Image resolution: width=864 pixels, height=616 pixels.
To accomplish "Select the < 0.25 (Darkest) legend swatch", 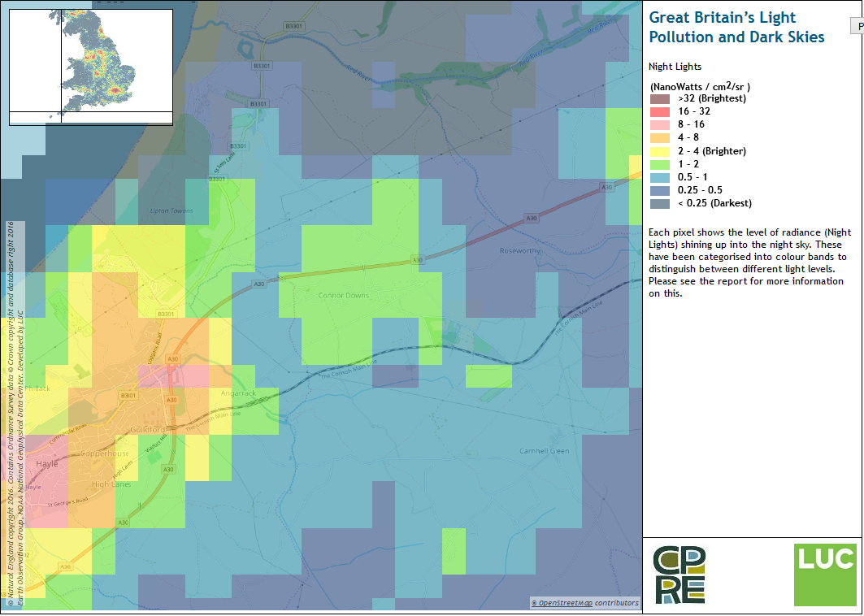I will coord(659,203).
